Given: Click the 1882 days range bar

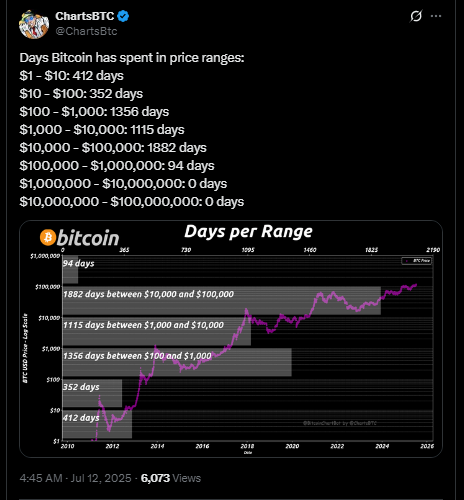Looking at the screenshot, I should point(222,301).
